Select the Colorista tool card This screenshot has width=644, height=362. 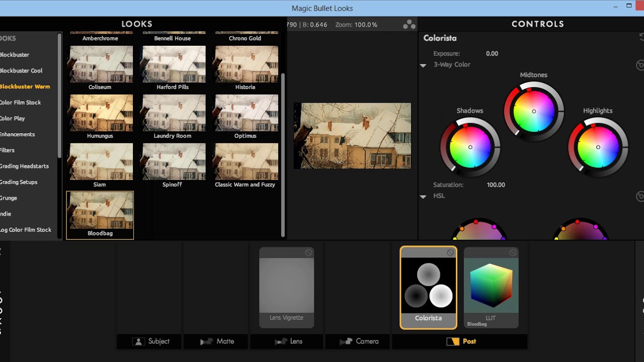(x=428, y=288)
